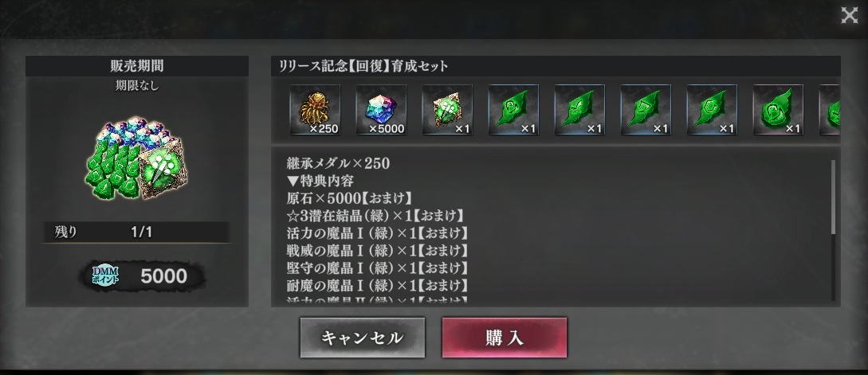
Task: Choose the 堅守の魔晶Ⅰ shield crystal icon
Action: (x=646, y=110)
